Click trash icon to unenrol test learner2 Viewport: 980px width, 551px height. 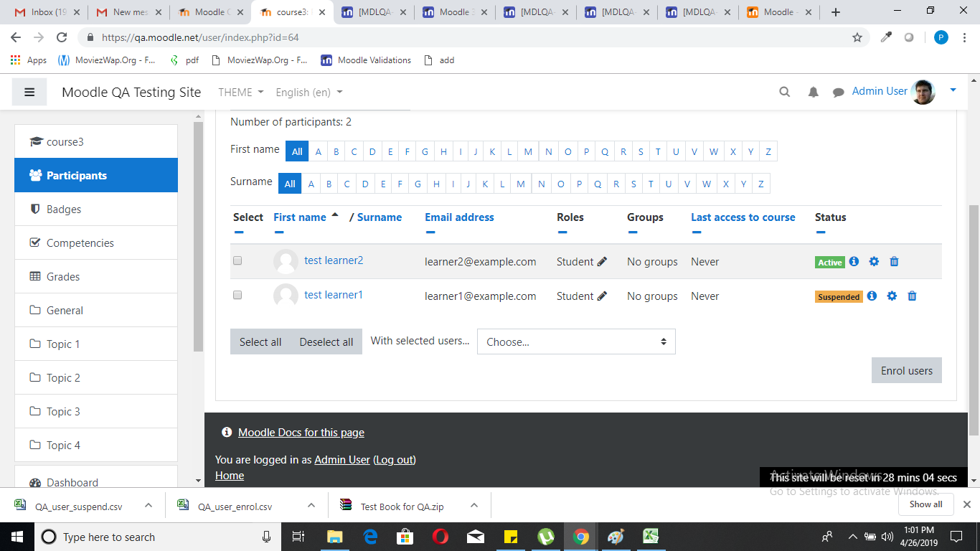pyautogui.click(x=894, y=262)
